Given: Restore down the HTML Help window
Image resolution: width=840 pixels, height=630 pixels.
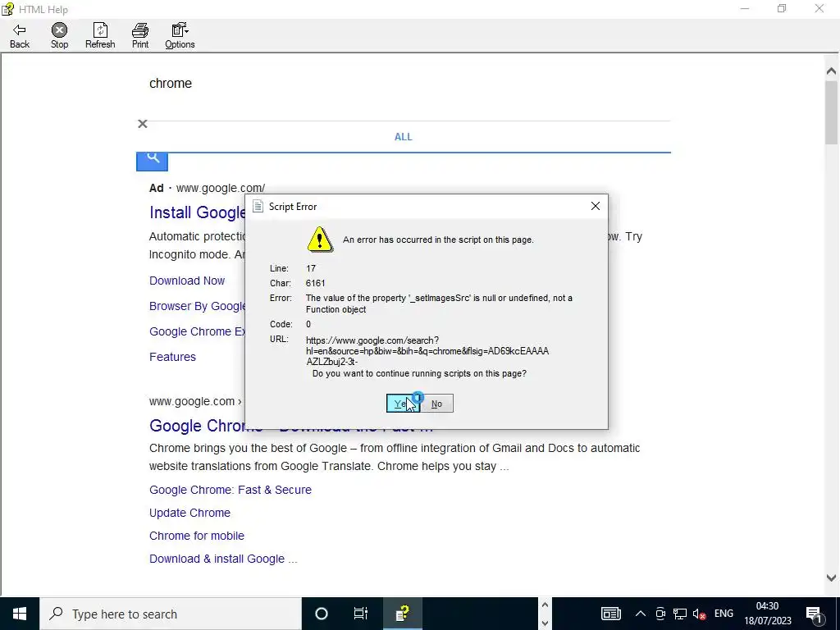Looking at the screenshot, I should (x=782, y=8).
